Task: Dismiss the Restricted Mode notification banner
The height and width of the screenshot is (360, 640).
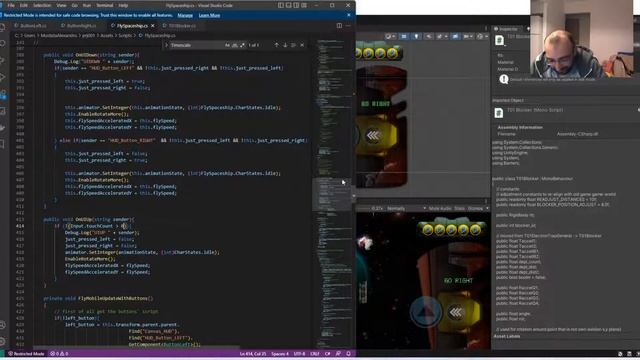Action: point(349,15)
